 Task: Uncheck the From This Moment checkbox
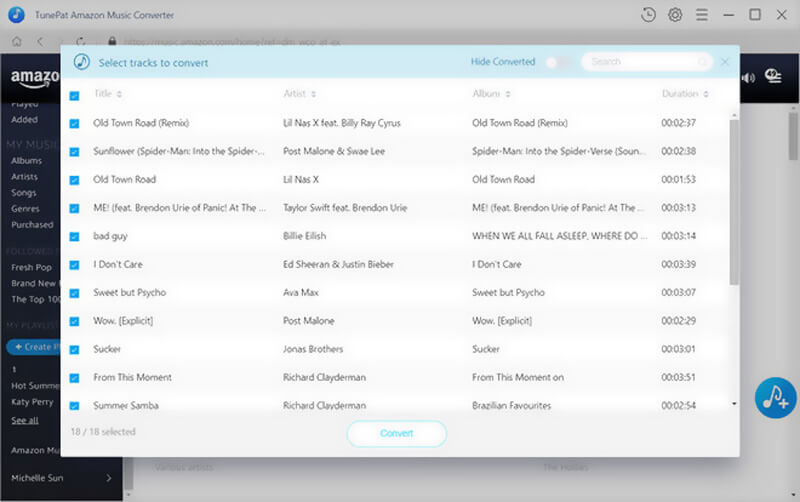[x=74, y=378]
